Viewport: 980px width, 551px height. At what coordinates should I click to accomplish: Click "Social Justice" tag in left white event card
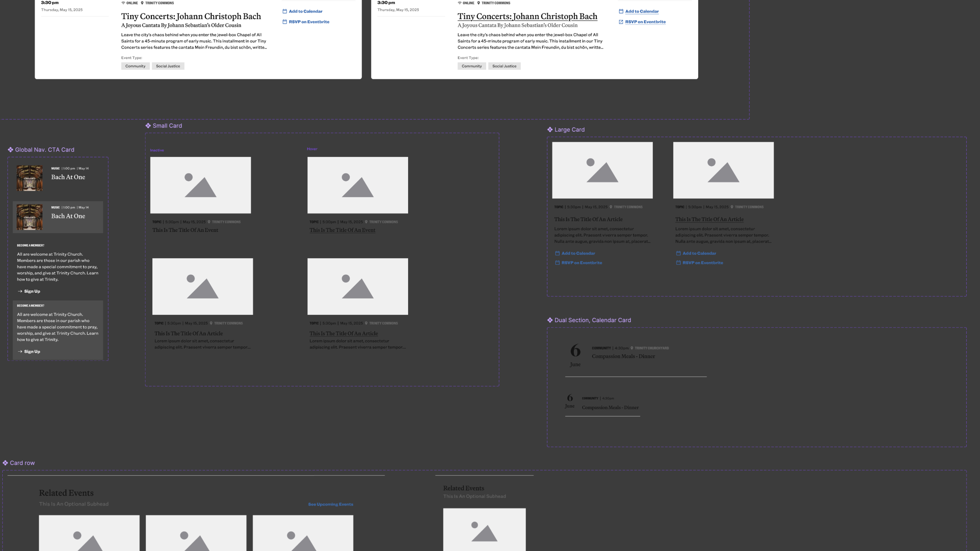(168, 66)
